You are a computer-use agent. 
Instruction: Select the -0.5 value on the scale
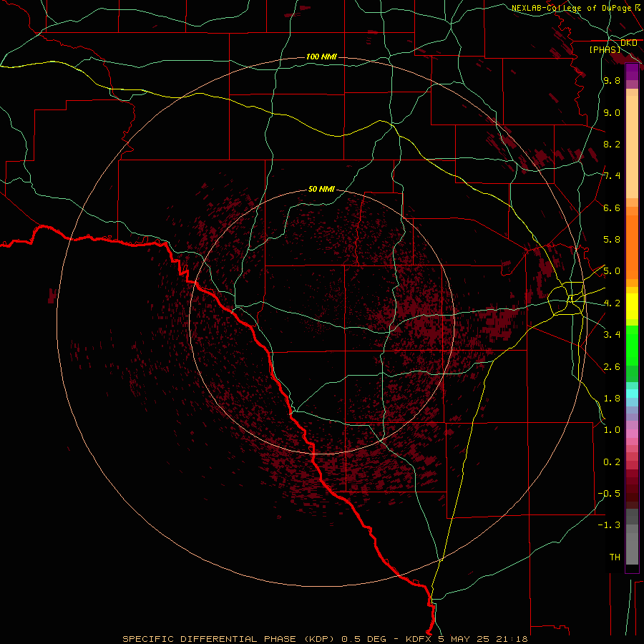(609, 494)
